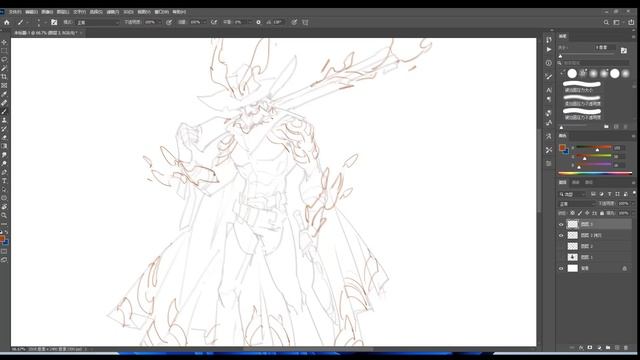Select the Eyedropper tool
640x360 pixels.
click(x=4, y=94)
